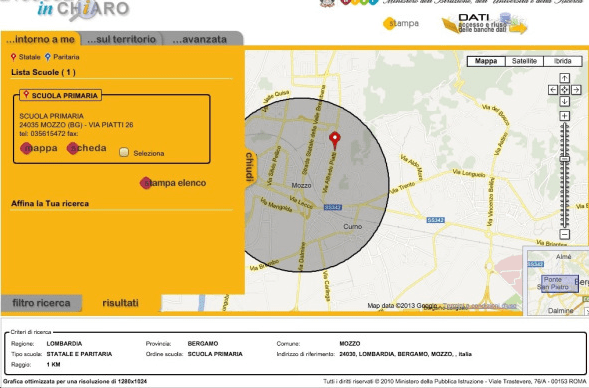Screen dimensions: 589x388
Task: Click STATALE E PARITARIA school type value
Action: click(x=79, y=354)
